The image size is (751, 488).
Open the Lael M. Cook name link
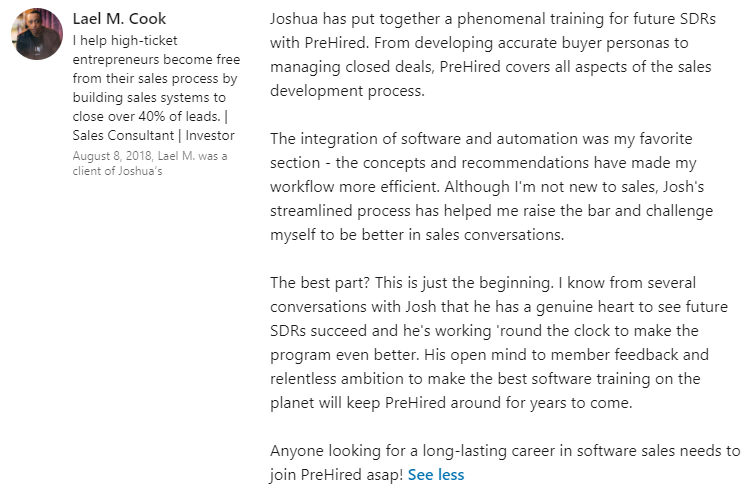click(119, 19)
